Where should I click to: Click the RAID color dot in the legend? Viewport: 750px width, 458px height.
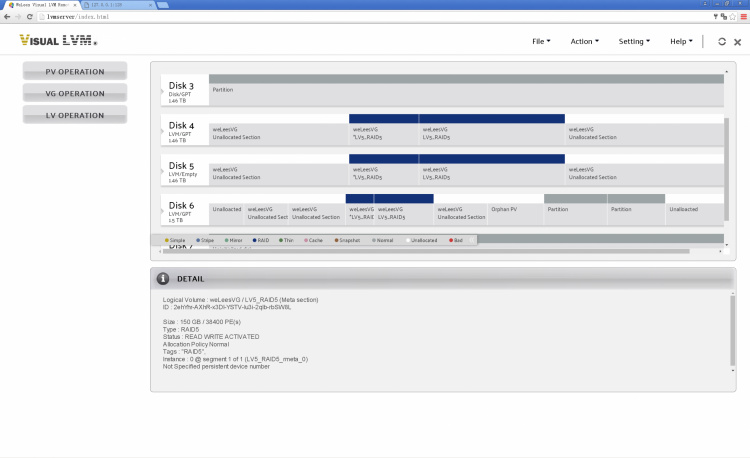[x=255, y=240]
